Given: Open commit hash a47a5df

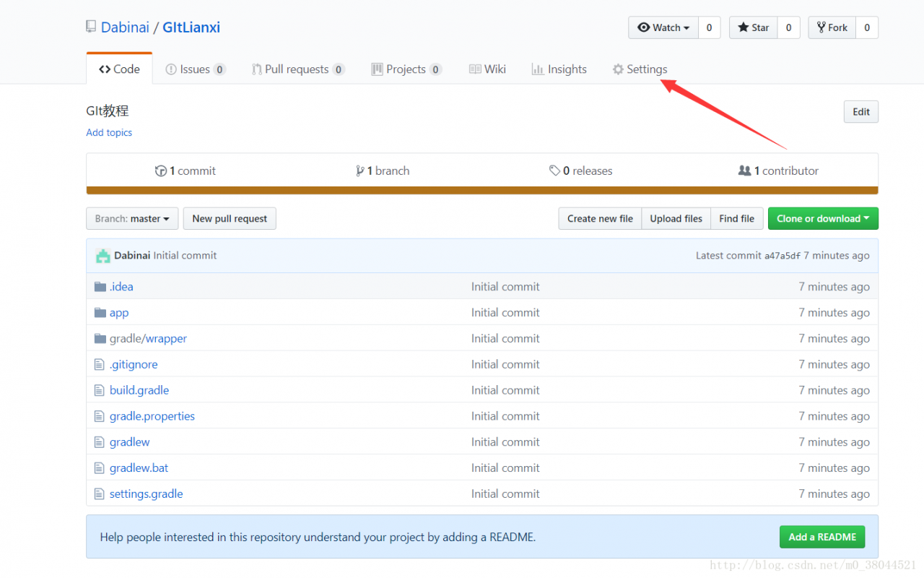Looking at the screenshot, I should (x=783, y=256).
